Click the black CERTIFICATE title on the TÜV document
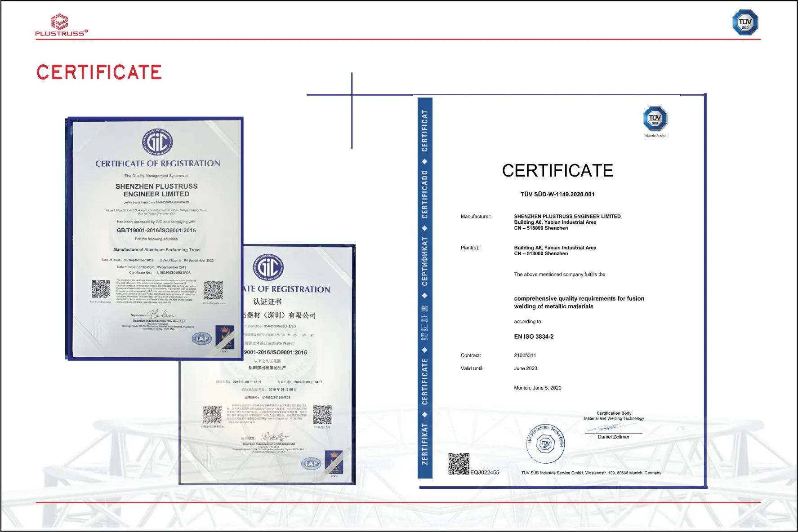 [557, 171]
